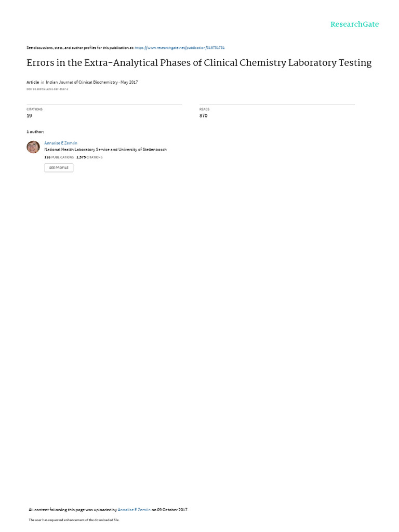Open the researchgate.net publication URL link
The width and height of the screenshot is (399, 532).
(179, 48)
